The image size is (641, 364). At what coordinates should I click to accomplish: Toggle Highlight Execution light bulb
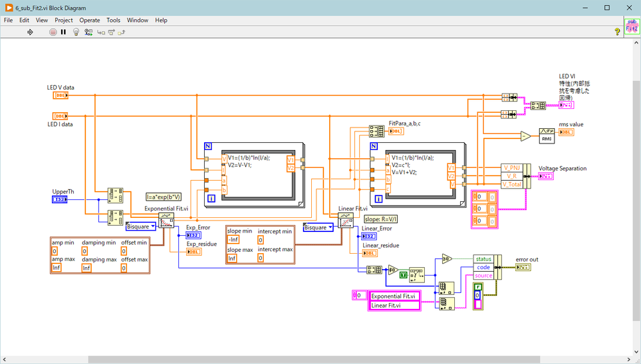coord(76,32)
